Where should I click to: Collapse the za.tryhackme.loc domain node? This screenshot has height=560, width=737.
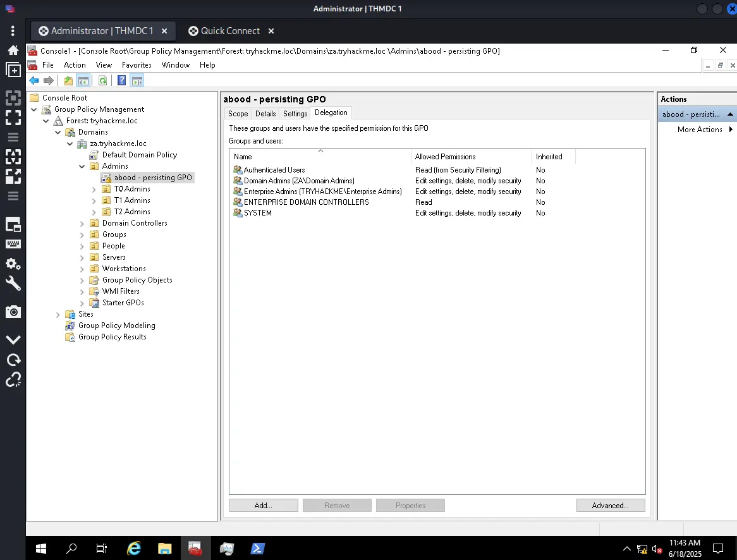pyautogui.click(x=70, y=144)
